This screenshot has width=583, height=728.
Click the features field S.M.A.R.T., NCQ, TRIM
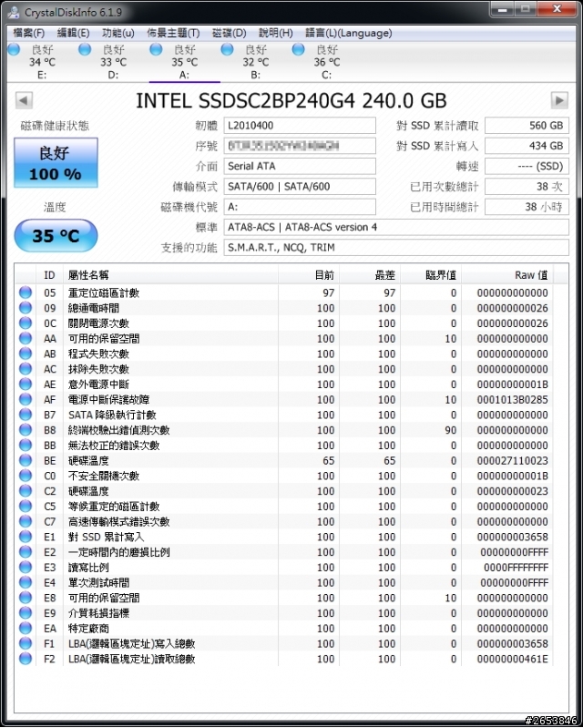click(396, 248)
